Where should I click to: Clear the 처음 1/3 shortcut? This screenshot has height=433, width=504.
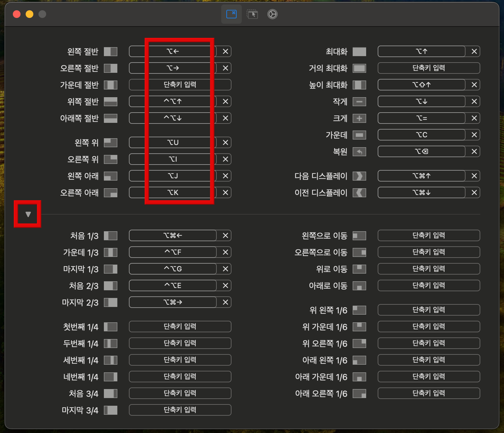point(225,235)
